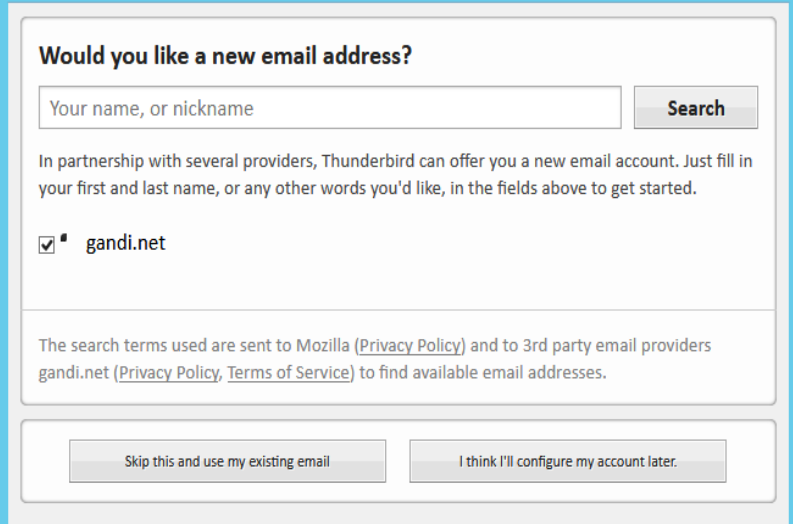
Task: Choose 'Skip this and use my existing email'
Action: 227,461
